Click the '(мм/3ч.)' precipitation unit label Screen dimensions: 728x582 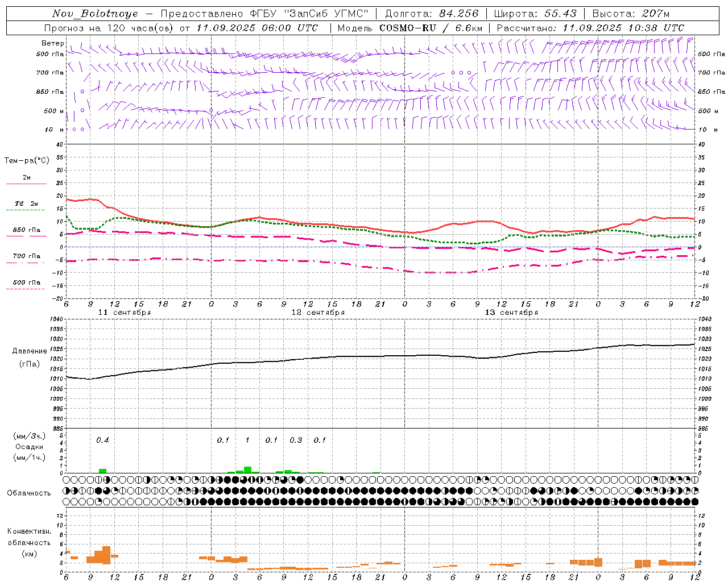[29, 436]
